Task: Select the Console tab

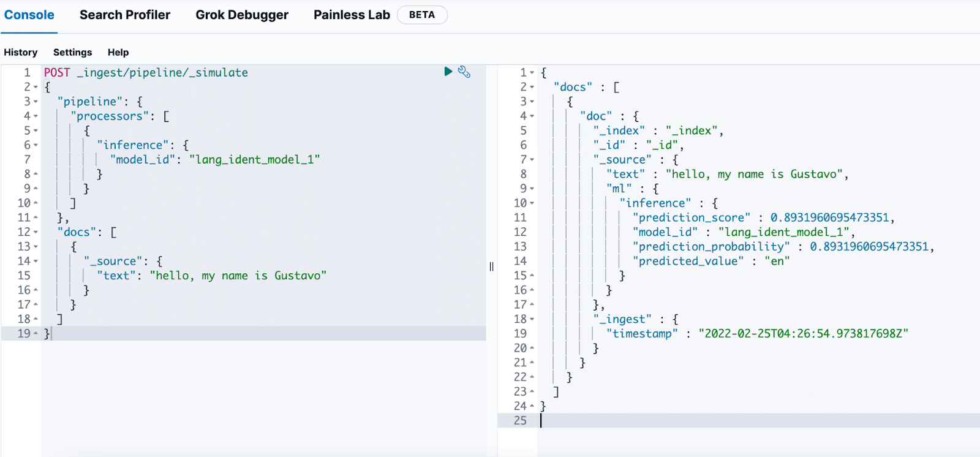Action: pos(29,15)
